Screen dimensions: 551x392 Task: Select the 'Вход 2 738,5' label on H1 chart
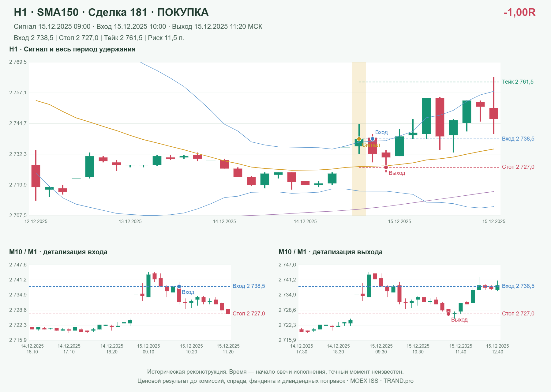point(518,139)
